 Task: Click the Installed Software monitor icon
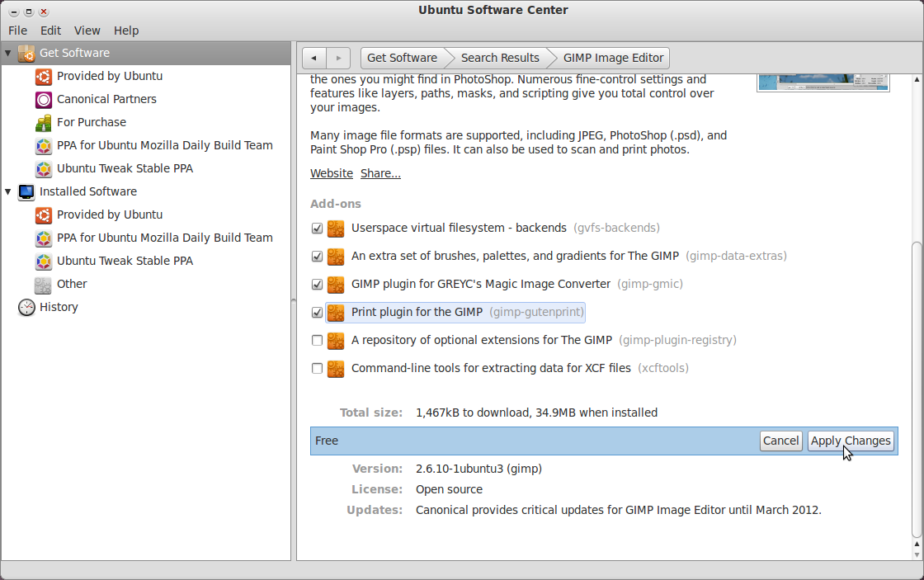(x=26, y=192)
